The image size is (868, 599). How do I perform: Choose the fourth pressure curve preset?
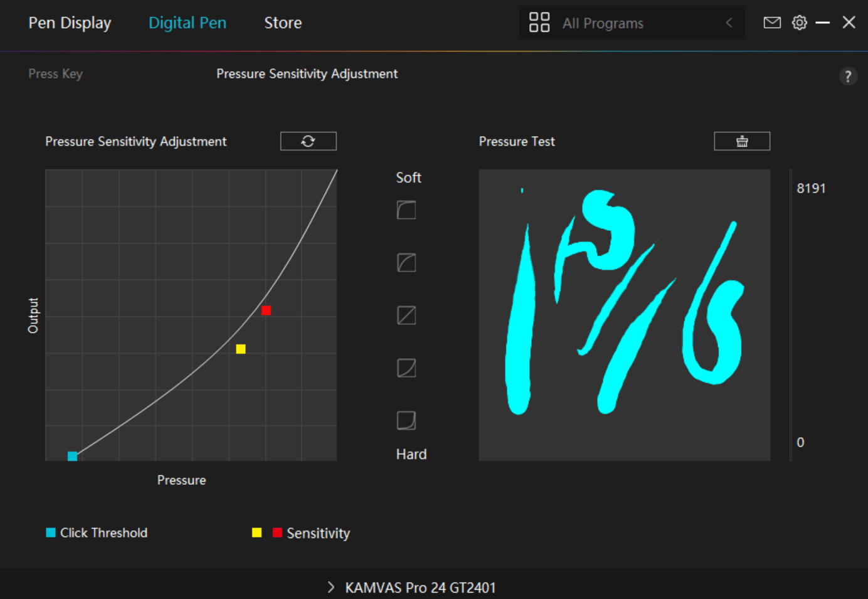[x=406, y=368]
